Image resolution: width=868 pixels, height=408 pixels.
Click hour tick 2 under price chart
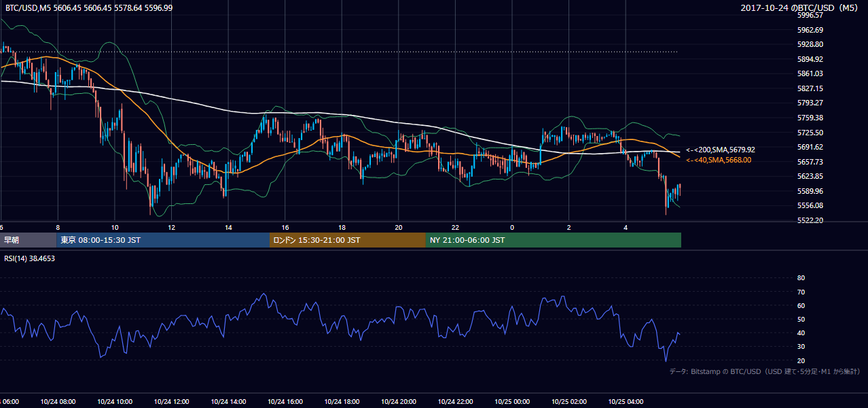[x=568, y=228]
